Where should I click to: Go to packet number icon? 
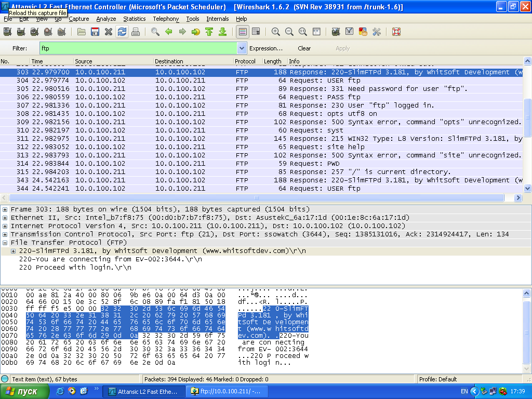pyautogui.click(x=196, y=32)
